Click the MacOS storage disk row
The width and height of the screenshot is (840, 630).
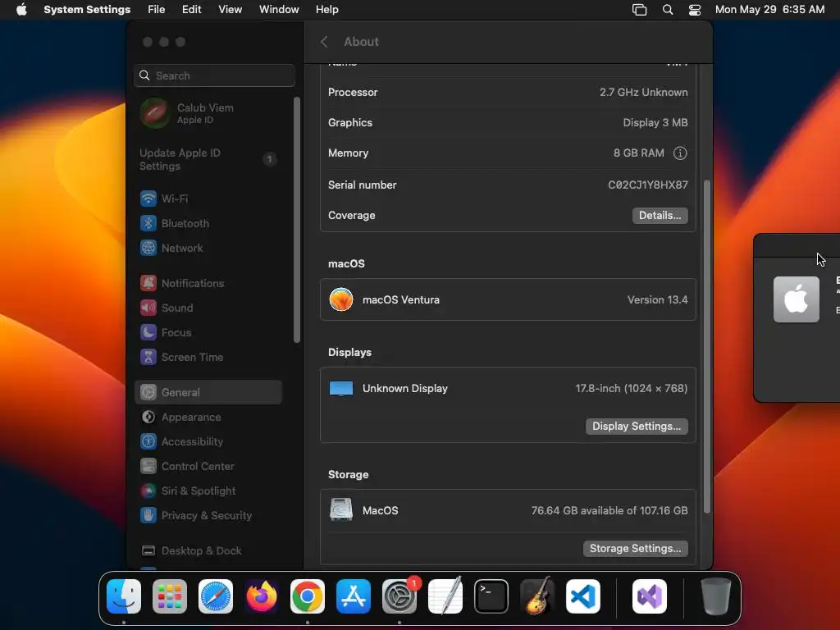(508, 510)
